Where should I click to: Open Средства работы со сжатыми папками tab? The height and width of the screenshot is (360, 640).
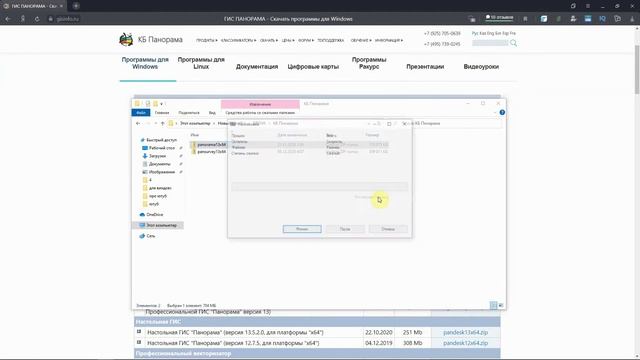(260, 113)
